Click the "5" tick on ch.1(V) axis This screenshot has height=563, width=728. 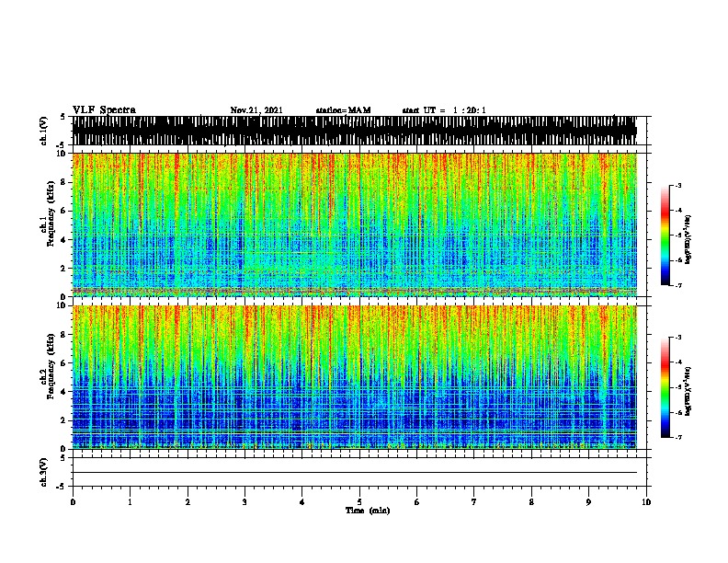[x=63, y=117]
